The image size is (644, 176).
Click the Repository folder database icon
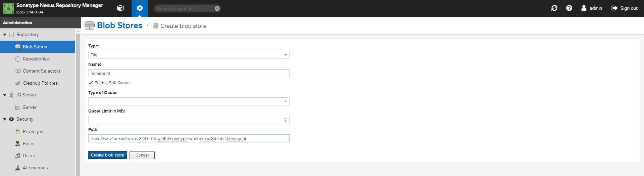(x=11, y=35)
